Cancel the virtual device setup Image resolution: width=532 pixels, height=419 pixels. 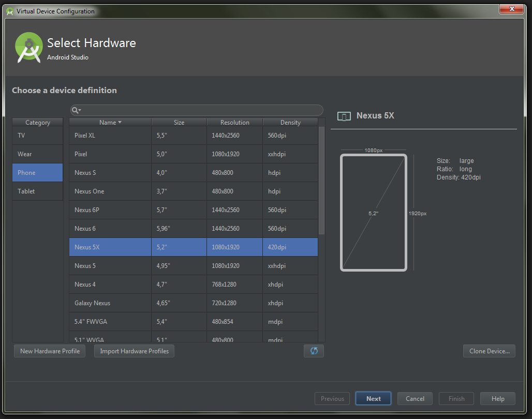coord(415,399)
